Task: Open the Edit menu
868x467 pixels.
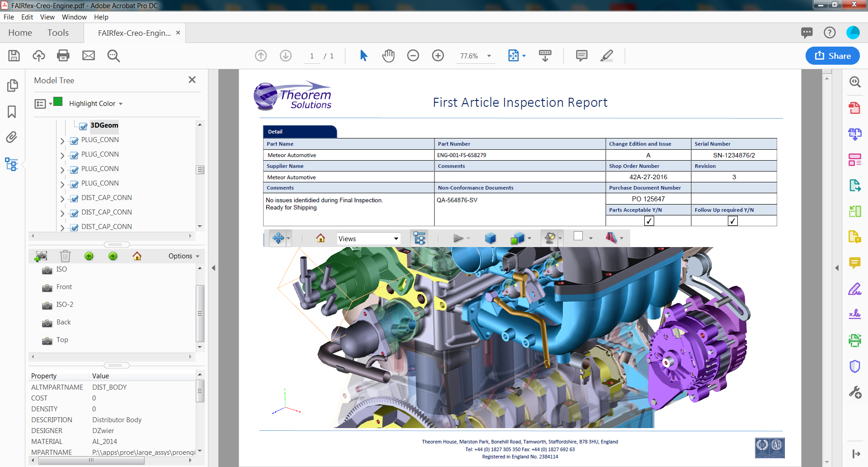Action: (x=27, y=17)
